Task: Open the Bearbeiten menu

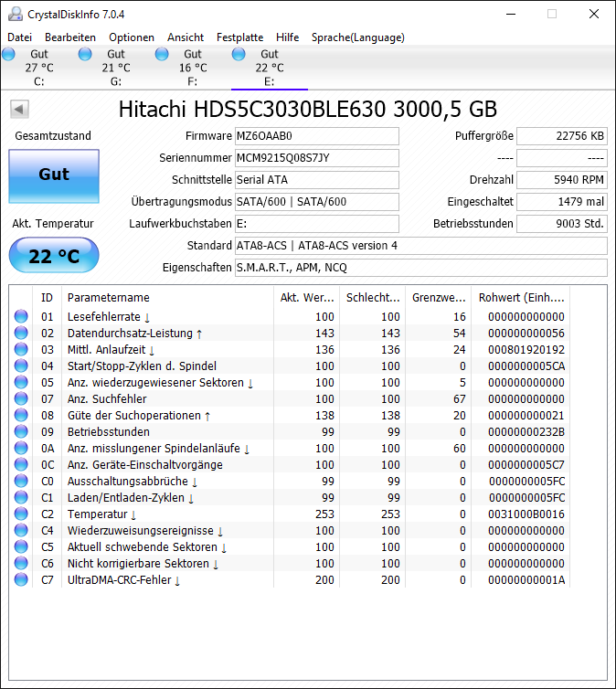Action: 70,37
